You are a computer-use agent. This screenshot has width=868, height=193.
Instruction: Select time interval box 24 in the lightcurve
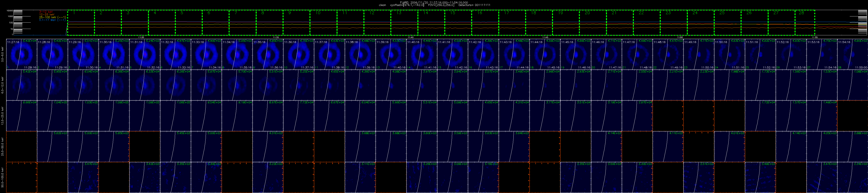tap(701, 23)
